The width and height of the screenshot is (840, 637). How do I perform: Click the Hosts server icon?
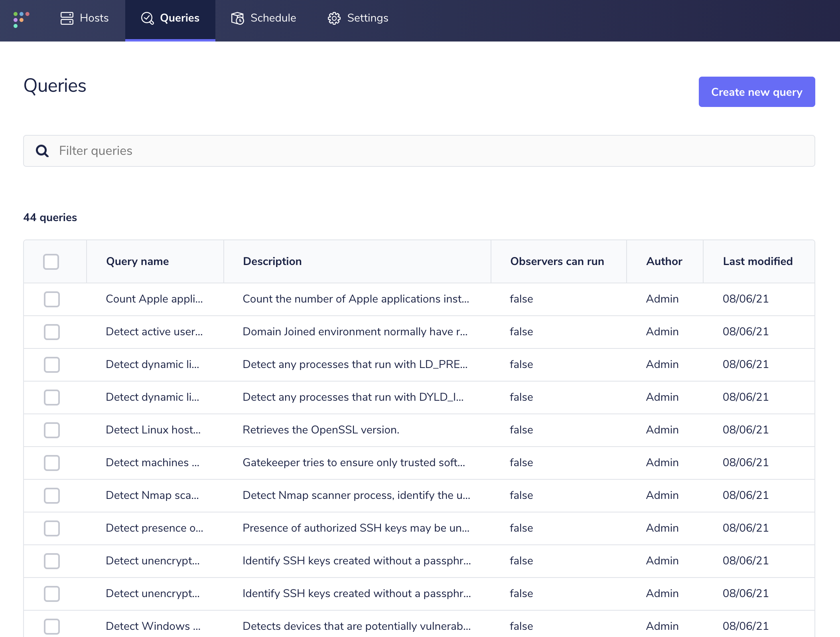[x=67, y=18]
